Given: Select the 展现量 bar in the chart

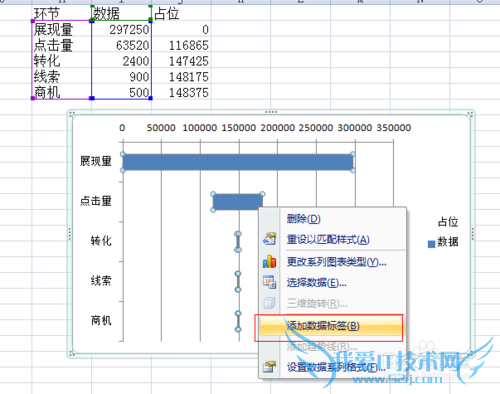Looking at the screenshot, I should pyautogui.click(x=238, y=162).
